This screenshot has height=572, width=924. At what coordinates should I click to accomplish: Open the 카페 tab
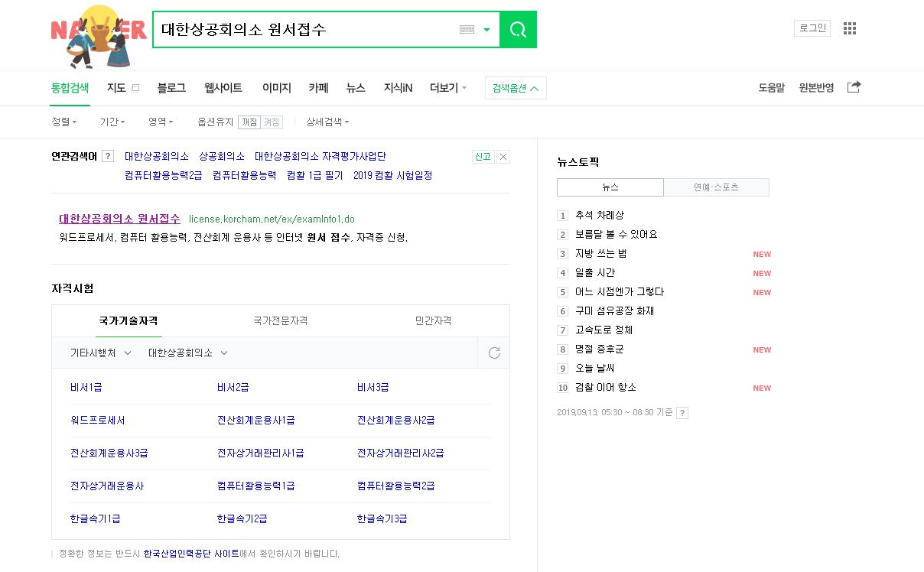pyautogui.click(x=318, y=88)
